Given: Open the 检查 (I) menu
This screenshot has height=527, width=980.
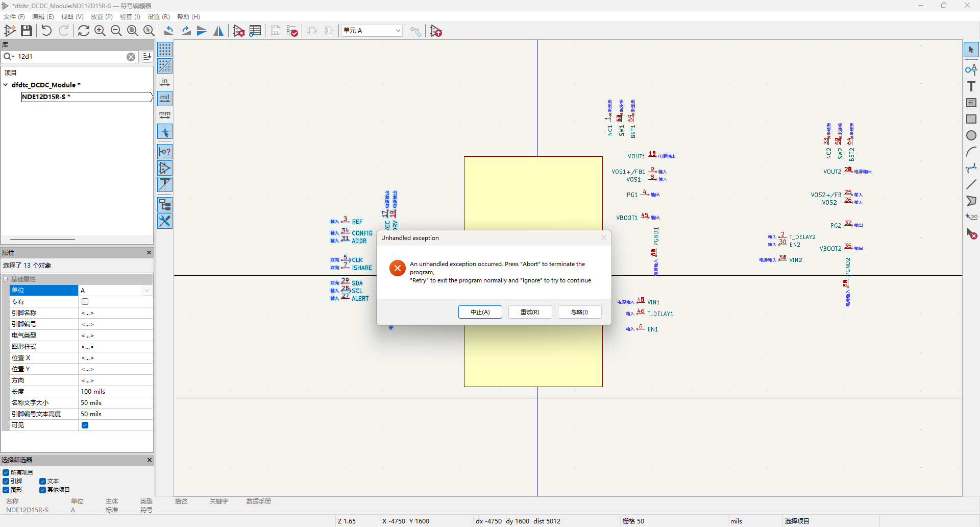Looking at the screenshot, I should [x=130, y=17].
